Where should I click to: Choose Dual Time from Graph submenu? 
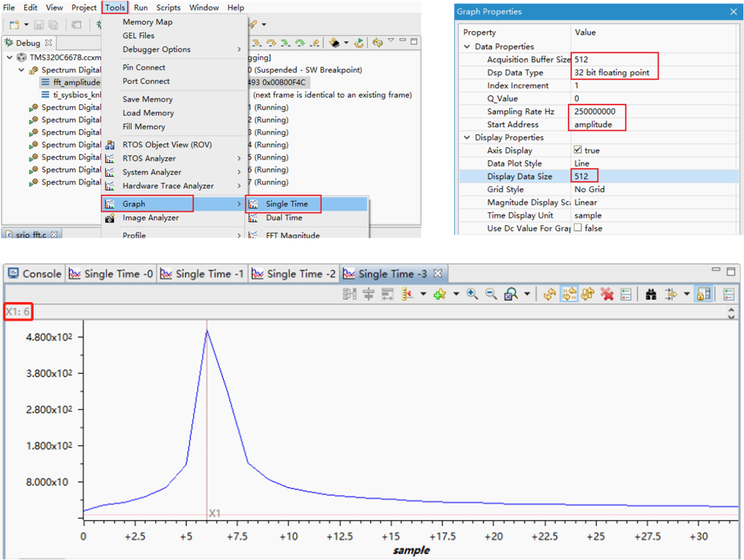(284, 218)
